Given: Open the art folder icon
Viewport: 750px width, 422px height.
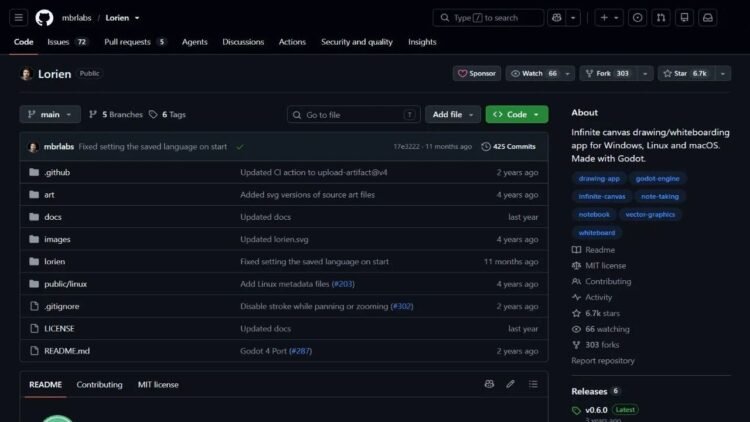Looking at the screenshot, I should point(34,195).
